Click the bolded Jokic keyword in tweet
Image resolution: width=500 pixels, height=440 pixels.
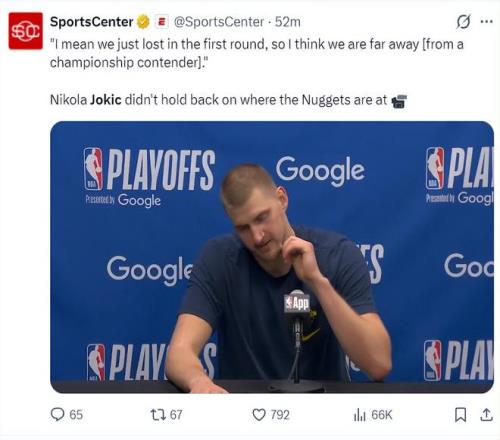(x=106, y=100)
